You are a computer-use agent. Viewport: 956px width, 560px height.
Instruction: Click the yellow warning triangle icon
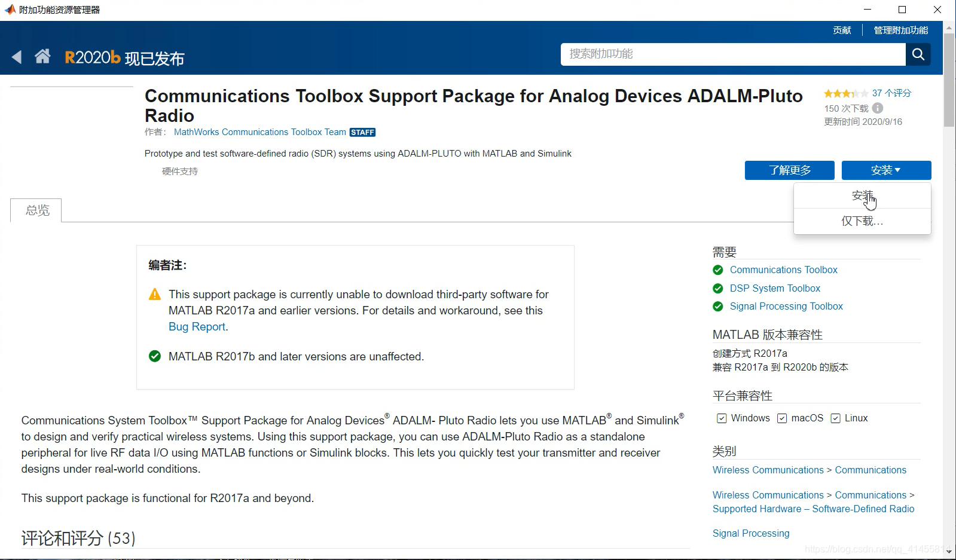tap(155, 295)
